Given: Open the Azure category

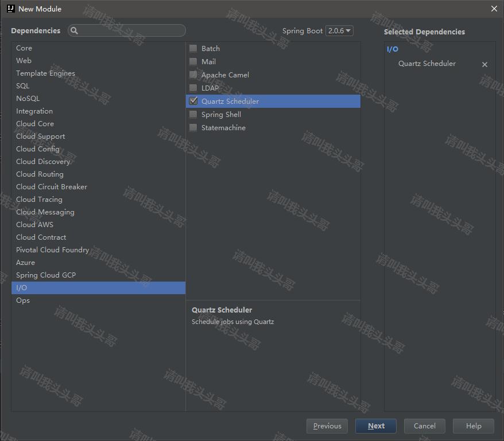Looking at the screenshot, I should (x=98, y=263).
